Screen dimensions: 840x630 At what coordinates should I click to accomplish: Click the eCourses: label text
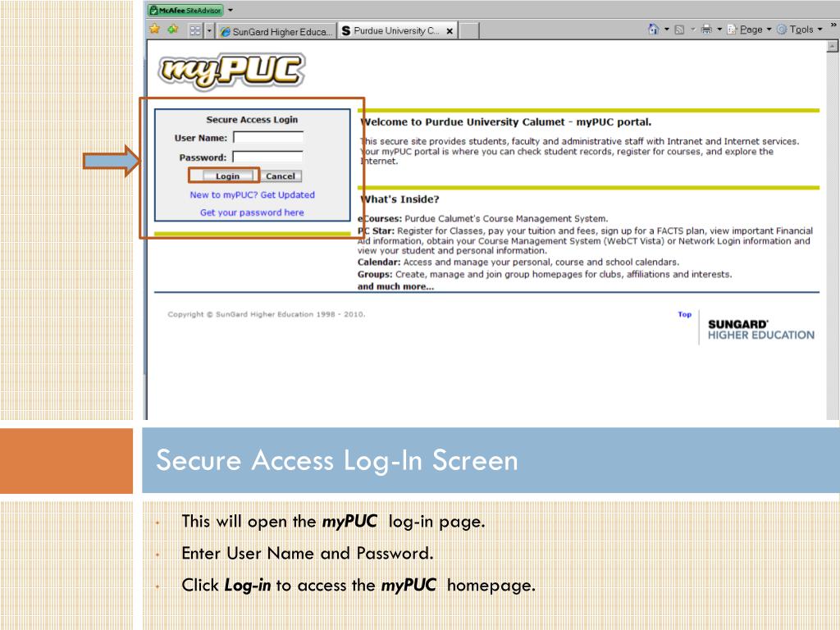click(380, 218)
